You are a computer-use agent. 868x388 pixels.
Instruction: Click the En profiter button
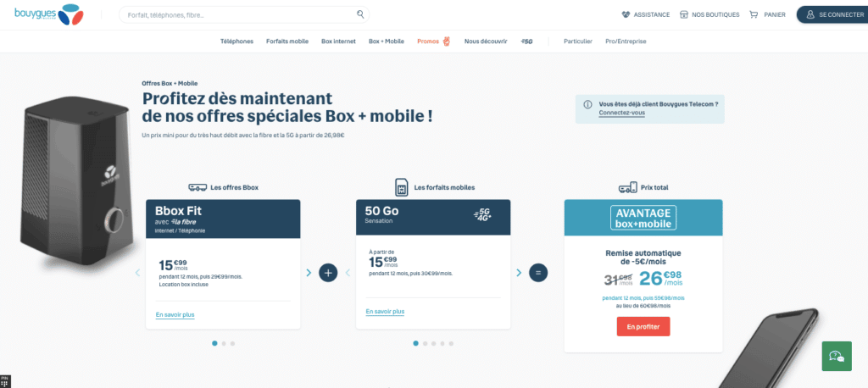click(x=643, y=326)
